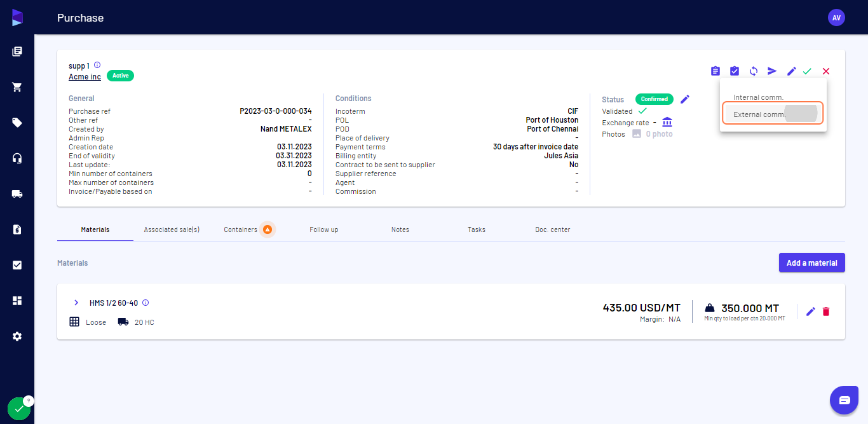Click the edit pencil in purchase header toolbar
The height and width of the screenshot is (424, 868).
pyautogui.click(x=791, y=71)
